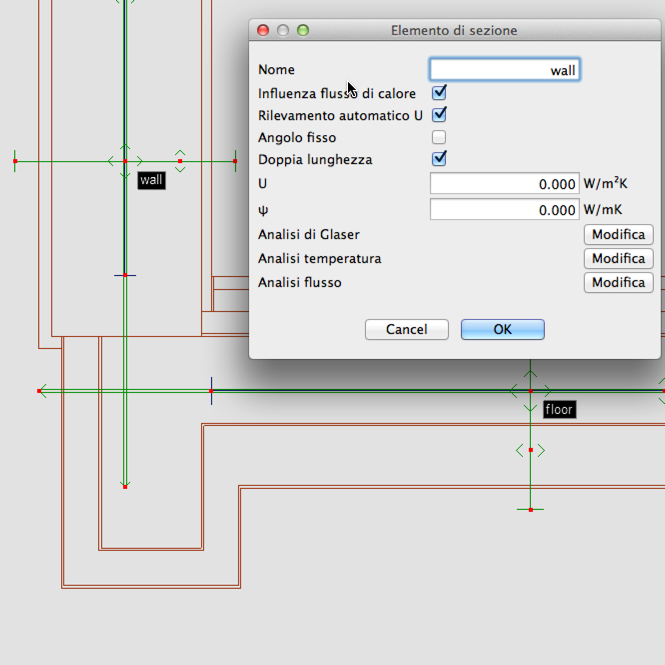Select red endpoint at bottom of wall line

[x=125, y=487]
